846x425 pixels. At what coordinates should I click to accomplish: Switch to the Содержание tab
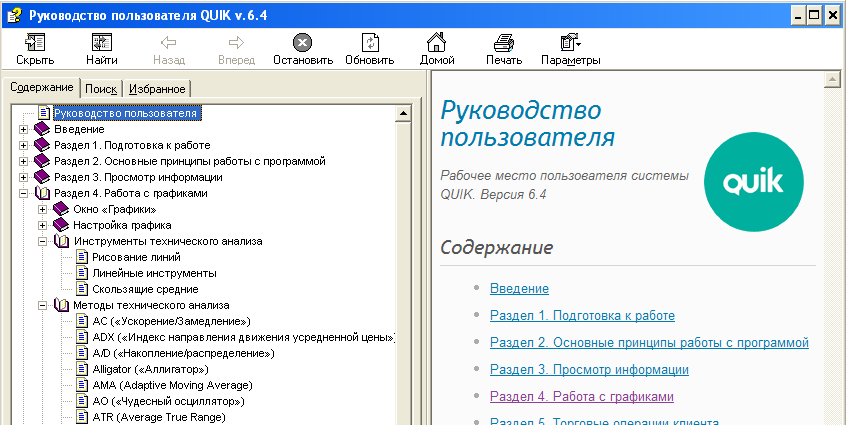click(42, 87)
